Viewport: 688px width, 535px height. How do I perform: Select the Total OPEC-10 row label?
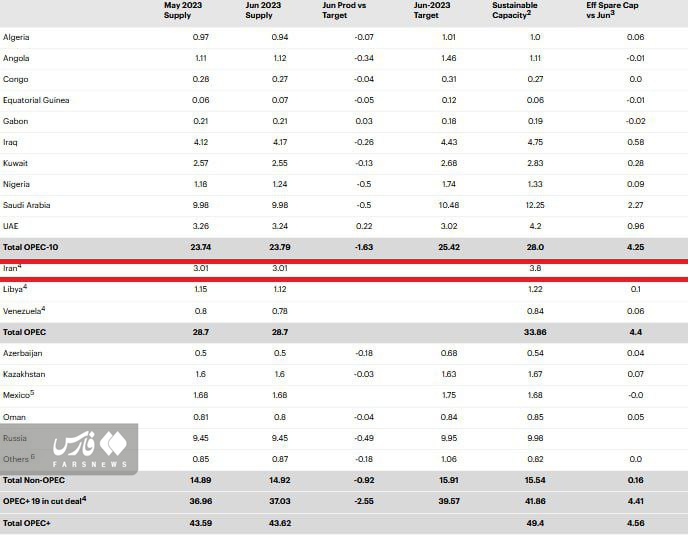pos(31,246)
